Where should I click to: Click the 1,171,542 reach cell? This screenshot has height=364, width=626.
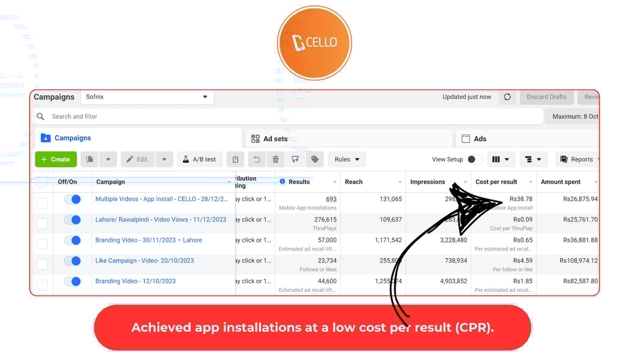(x=388, y=240)
